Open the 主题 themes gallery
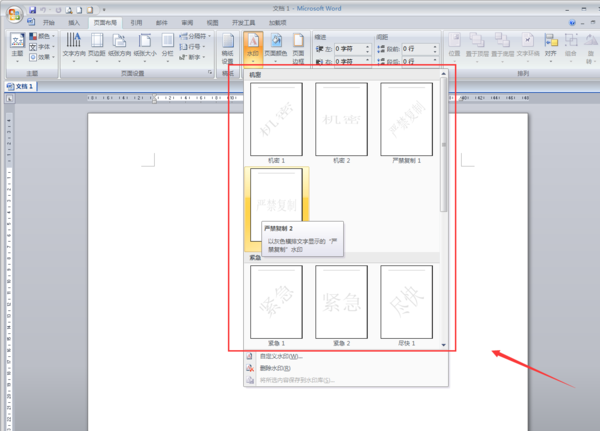This screenshot has width=600, height=431. point(17,48)
